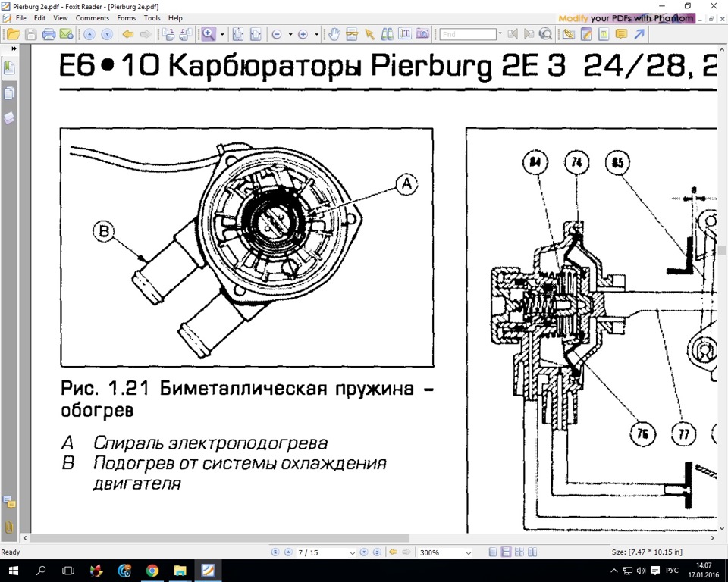Go to previous page in status bar
The height and width of the screenshot is (582, 728).
pos(288,552)
